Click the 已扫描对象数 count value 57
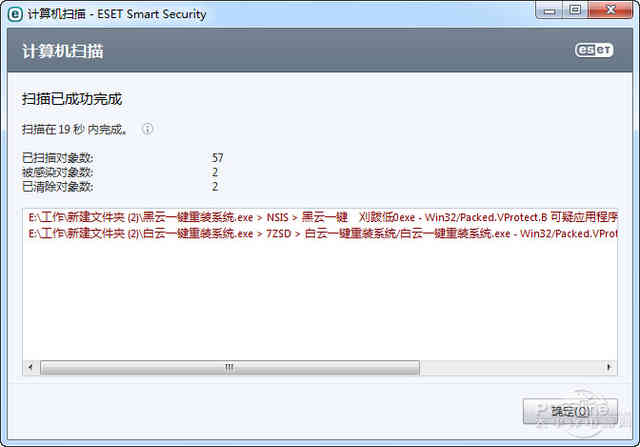The width and height of the screenshot is (640, 447). [x=218, y=158]
